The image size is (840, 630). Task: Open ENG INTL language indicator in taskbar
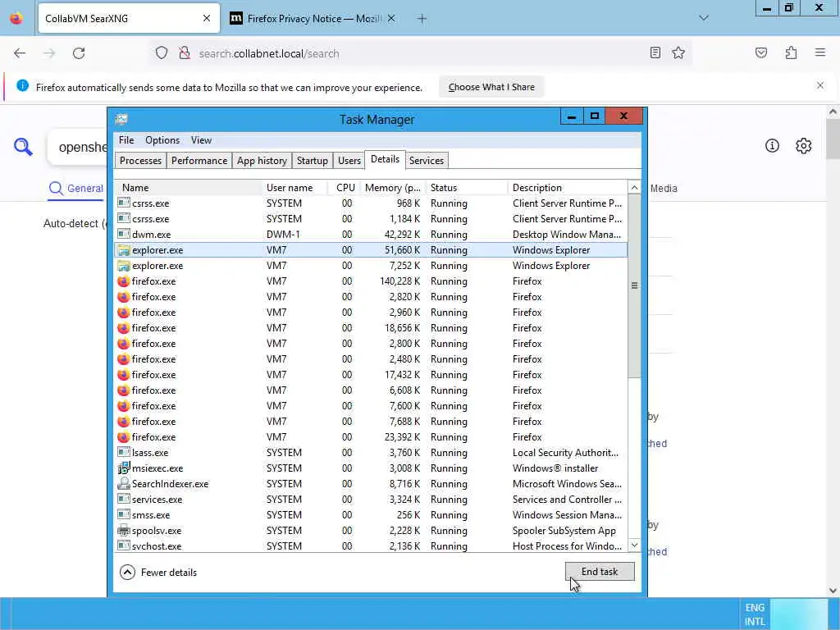(x=755, y=614)
